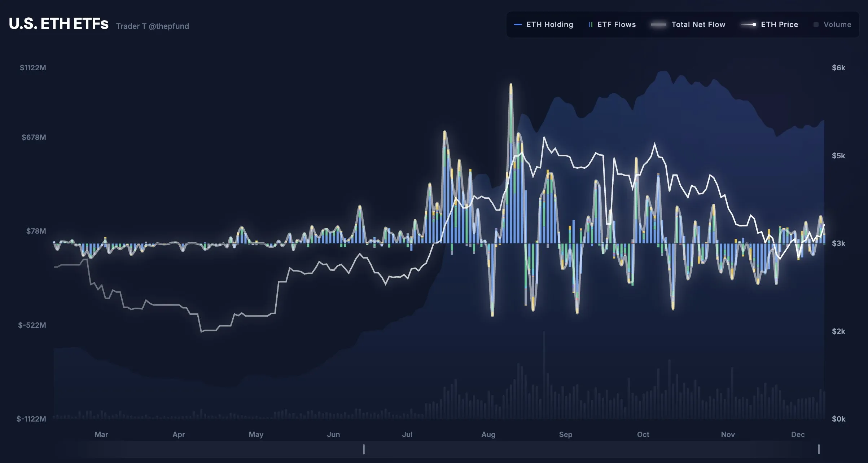This screenshot has width=868, height=463.
Task: Click the $6k price axis label
Action: 838,68
